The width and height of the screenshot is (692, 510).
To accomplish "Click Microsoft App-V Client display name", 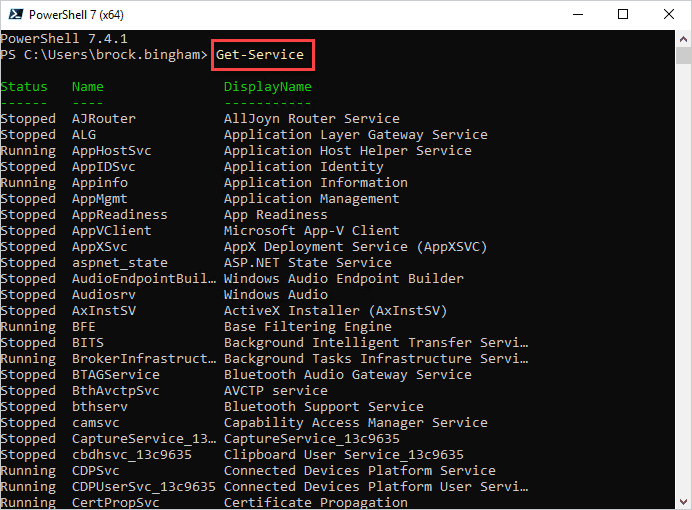I will tap(312, 231).
